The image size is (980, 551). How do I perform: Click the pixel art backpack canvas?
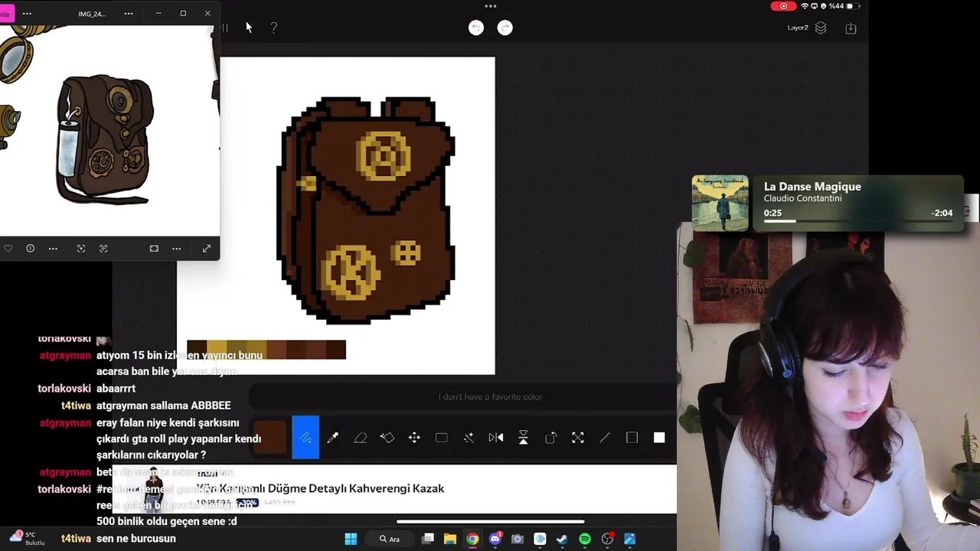367,209
